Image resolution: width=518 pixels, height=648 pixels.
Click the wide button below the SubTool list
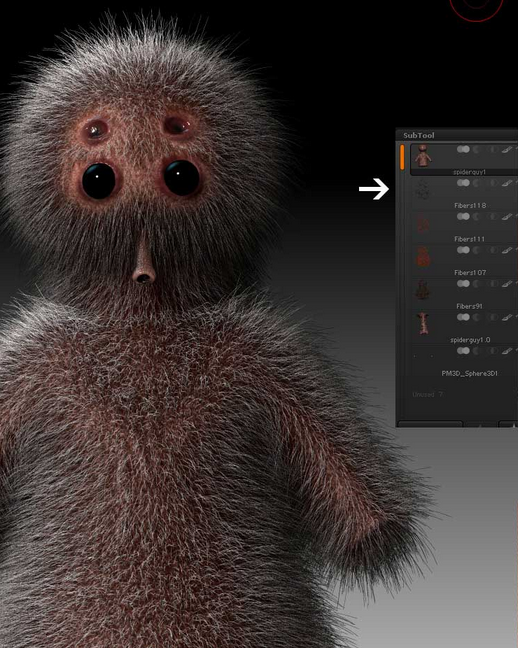[430, 424]
